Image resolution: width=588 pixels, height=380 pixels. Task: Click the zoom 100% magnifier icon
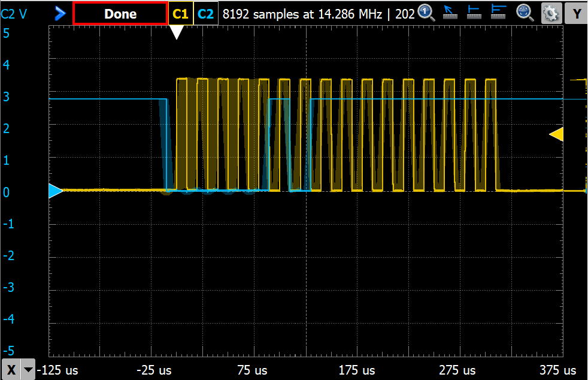[426, 13]
